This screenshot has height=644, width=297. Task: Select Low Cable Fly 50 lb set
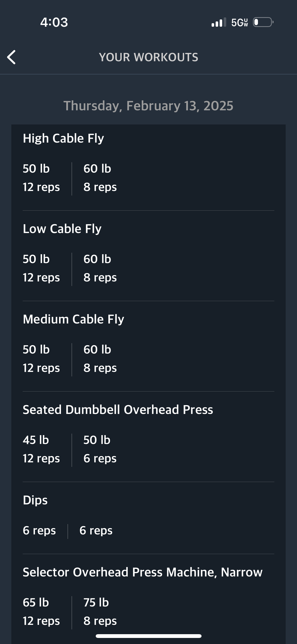tap(41, 268)
